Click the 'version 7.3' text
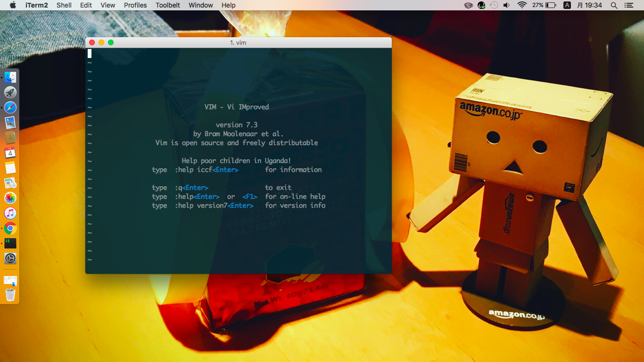The image size is (644, 362). [x=237, y=125]
